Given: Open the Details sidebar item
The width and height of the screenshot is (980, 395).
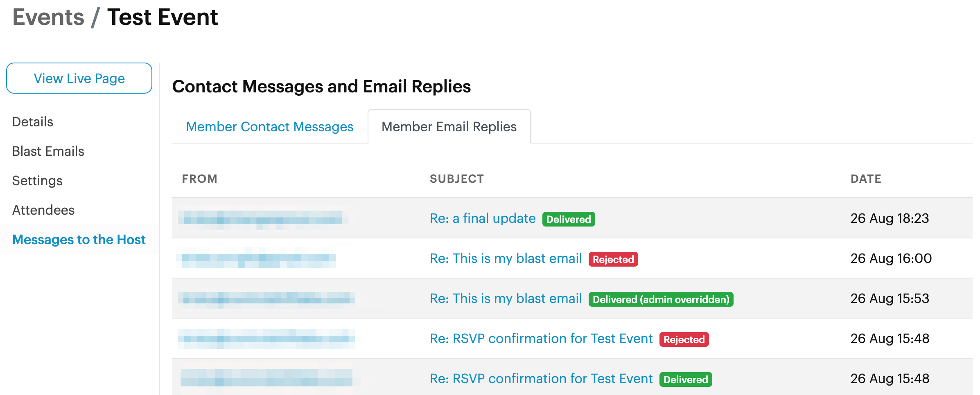Looking at the screenshot, I should (x=33, y=122).
